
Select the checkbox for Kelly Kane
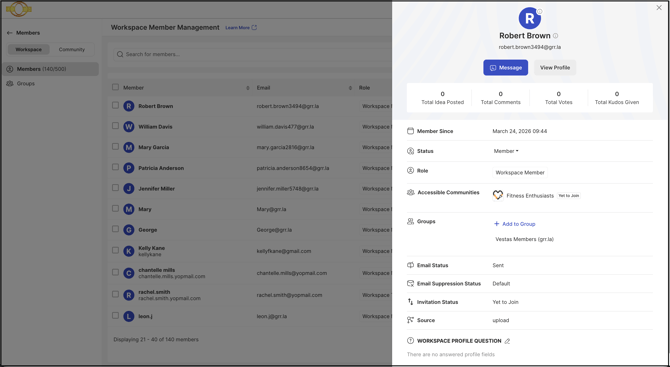tap(115, 250)
